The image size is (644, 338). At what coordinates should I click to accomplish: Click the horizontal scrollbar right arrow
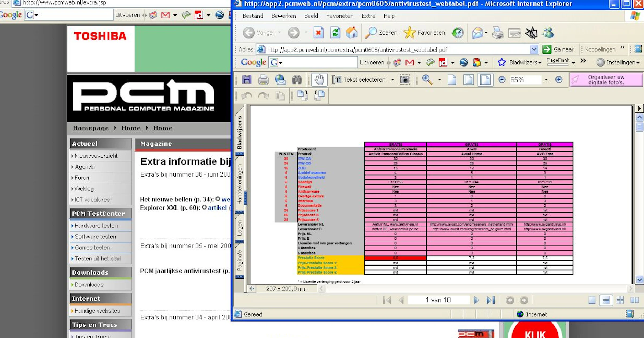pyautogui.click(x=630, y=289)
